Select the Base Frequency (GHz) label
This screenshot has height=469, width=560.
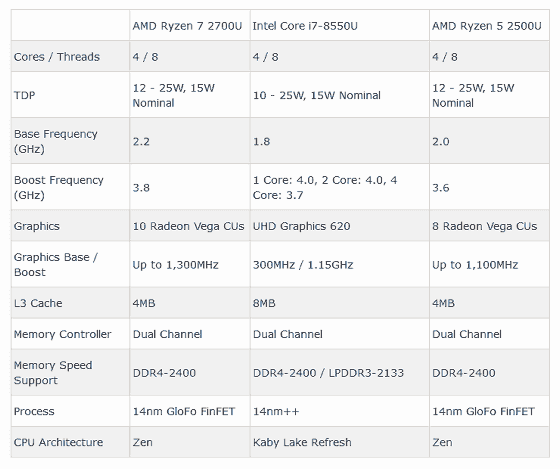pos(70,141)
